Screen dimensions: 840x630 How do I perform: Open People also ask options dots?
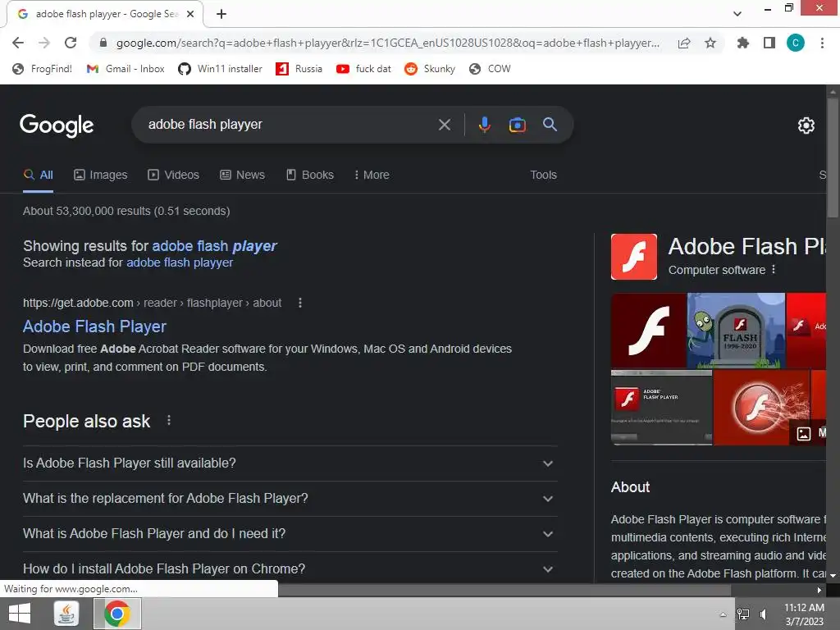coord(169,421)
